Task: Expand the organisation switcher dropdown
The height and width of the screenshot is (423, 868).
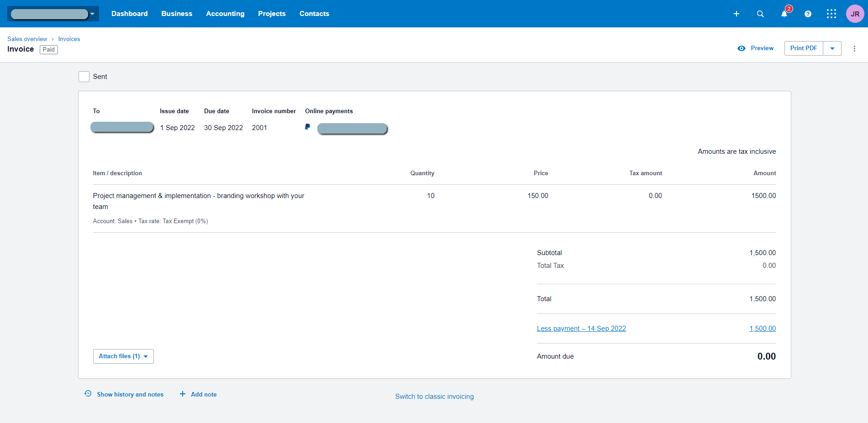Action: point(53,14)
